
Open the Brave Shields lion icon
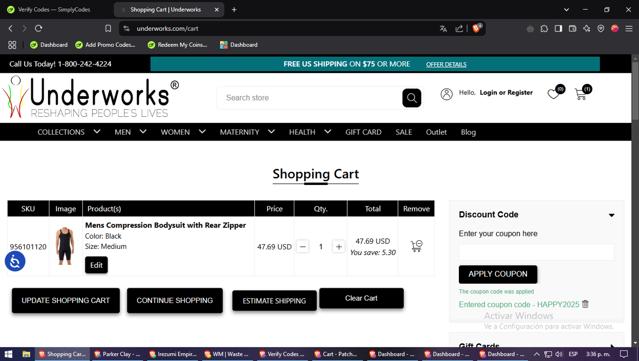pos(476,28)
